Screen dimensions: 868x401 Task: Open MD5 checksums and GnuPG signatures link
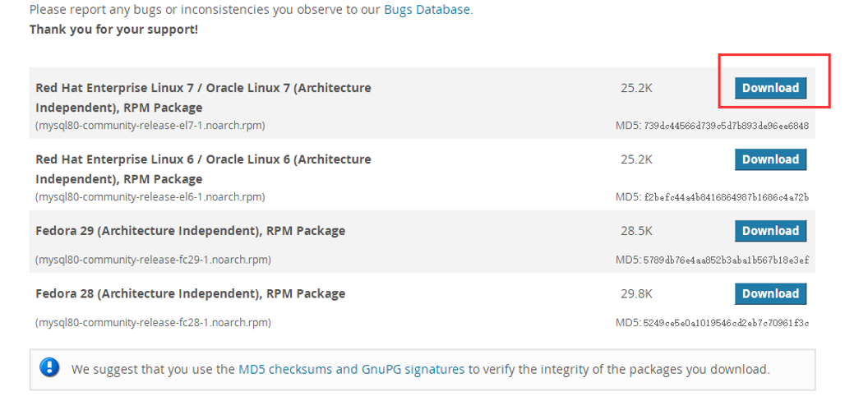point(351,370)
